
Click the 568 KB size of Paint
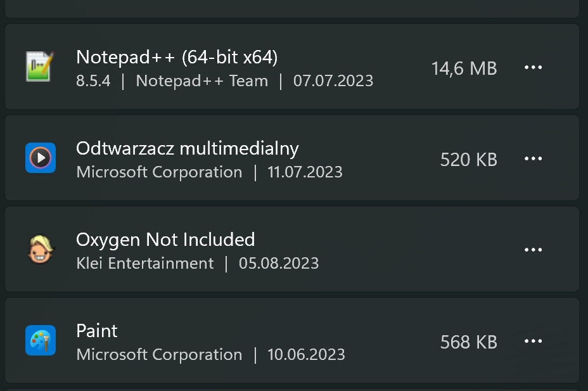click(x=468, y=342)
